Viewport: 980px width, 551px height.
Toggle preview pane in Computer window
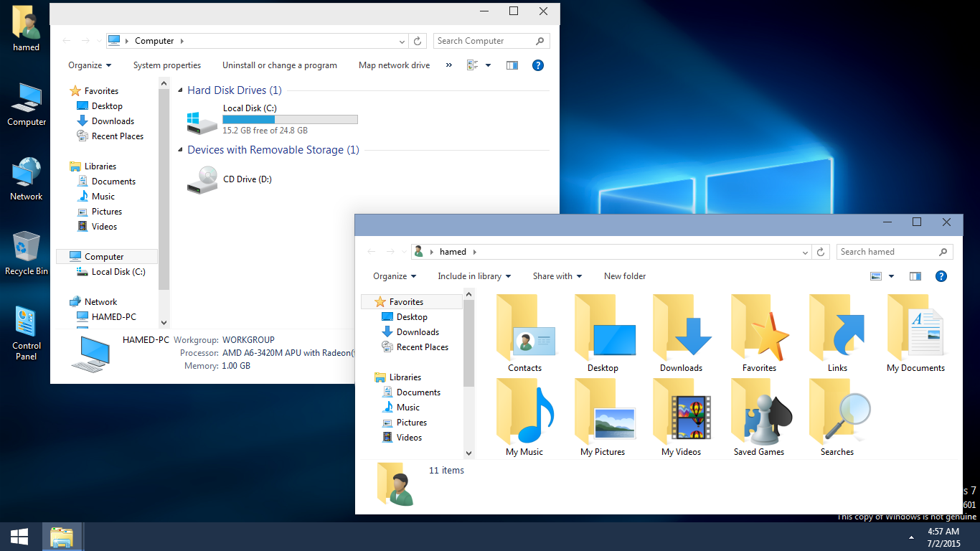(x=512, y=65)
